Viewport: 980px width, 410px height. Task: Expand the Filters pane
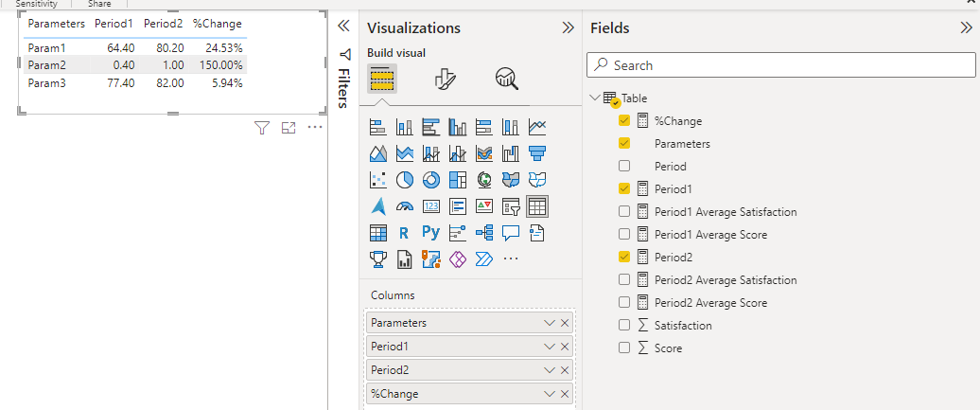point(343,26)
